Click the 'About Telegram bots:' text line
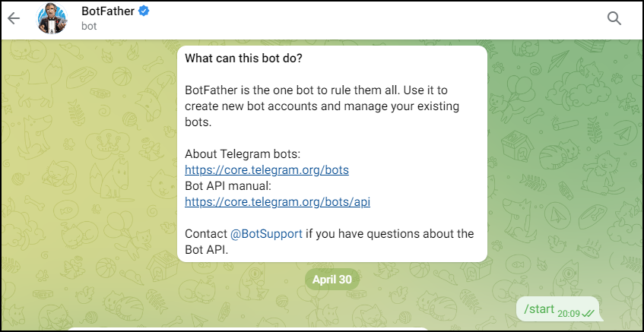This screenshot has height=332, width=644. (243, 154)
